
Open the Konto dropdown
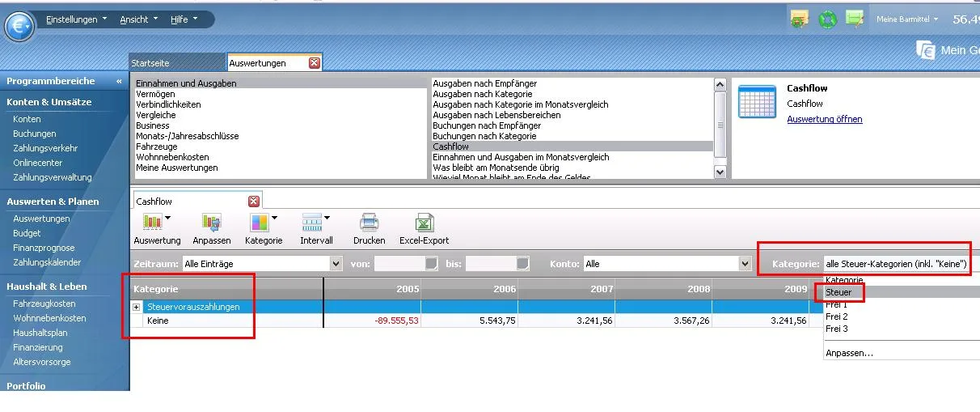[x=745, y=264]
